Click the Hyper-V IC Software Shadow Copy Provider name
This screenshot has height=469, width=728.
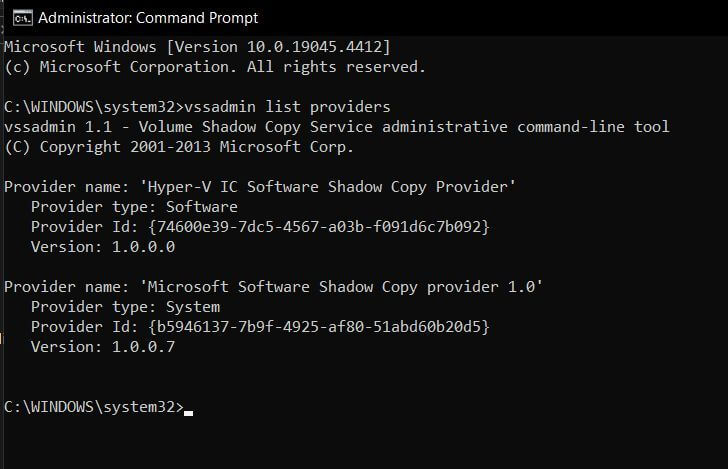tap(328, 187)
